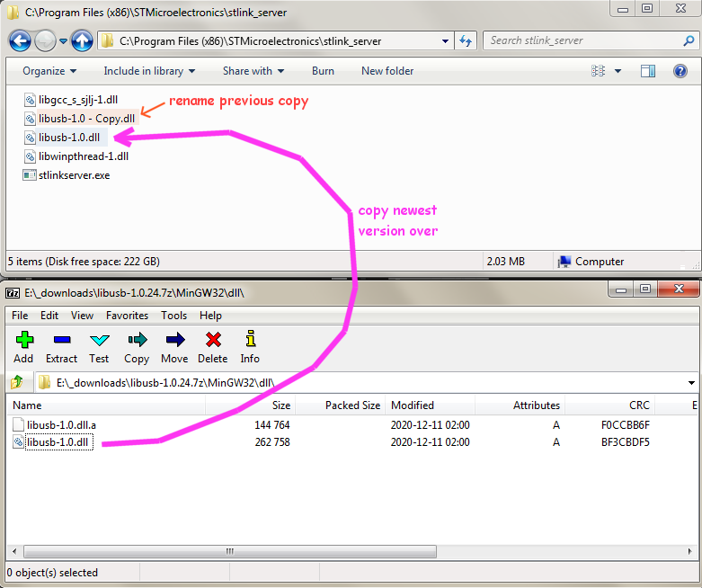Image resolution: width=702 pixels, height=588 pixels.
Task: Click the CRC value BF3CBDF5
Action: pos(625,442)
